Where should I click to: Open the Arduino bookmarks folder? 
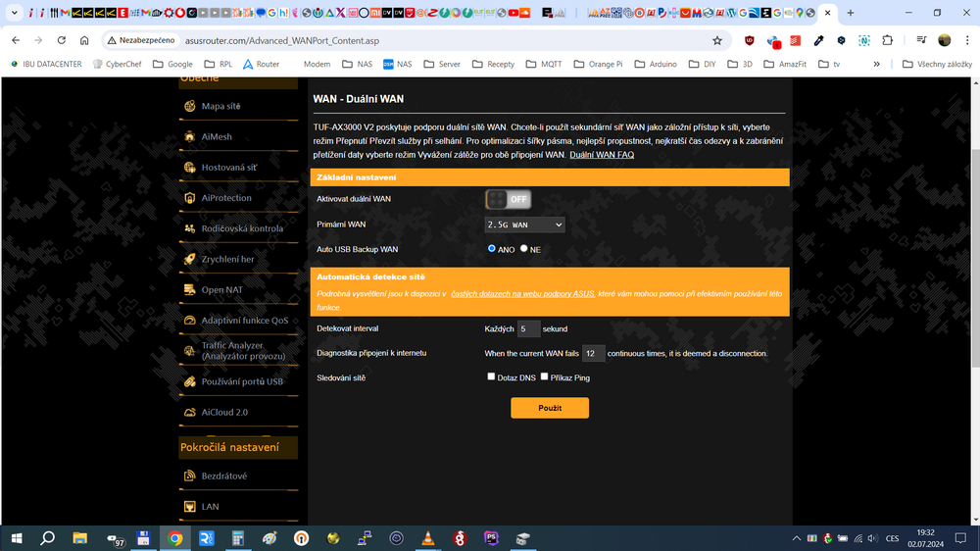coord(656,64)
